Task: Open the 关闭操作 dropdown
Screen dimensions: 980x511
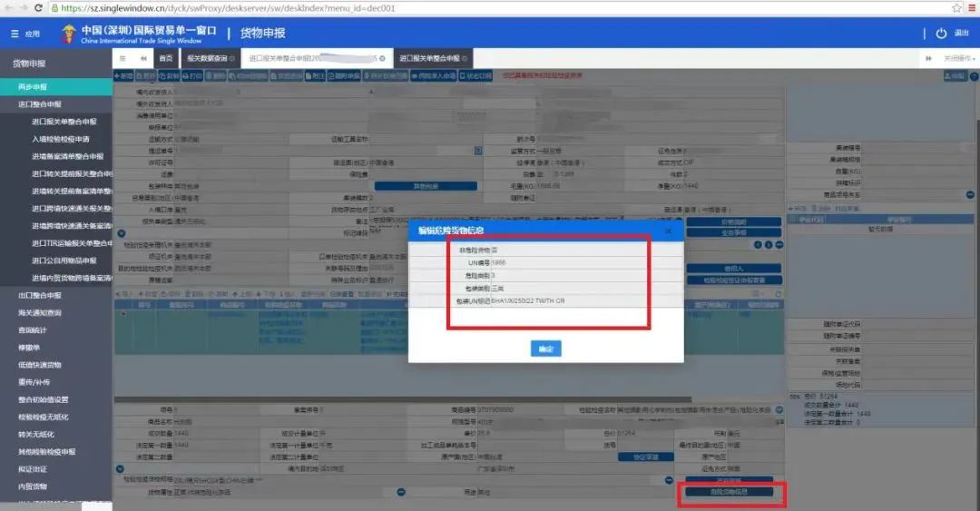Action: pyautogui.click(x=957, y=58)
